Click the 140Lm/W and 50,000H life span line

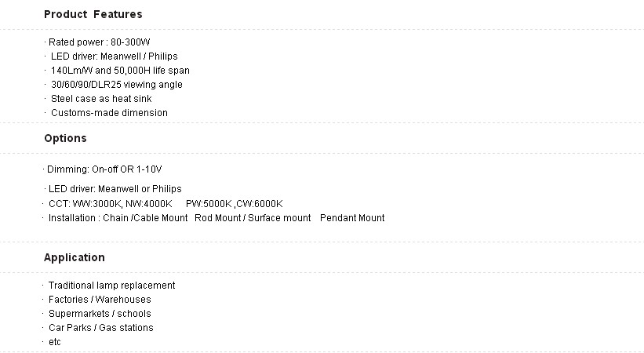click(120, 71)
